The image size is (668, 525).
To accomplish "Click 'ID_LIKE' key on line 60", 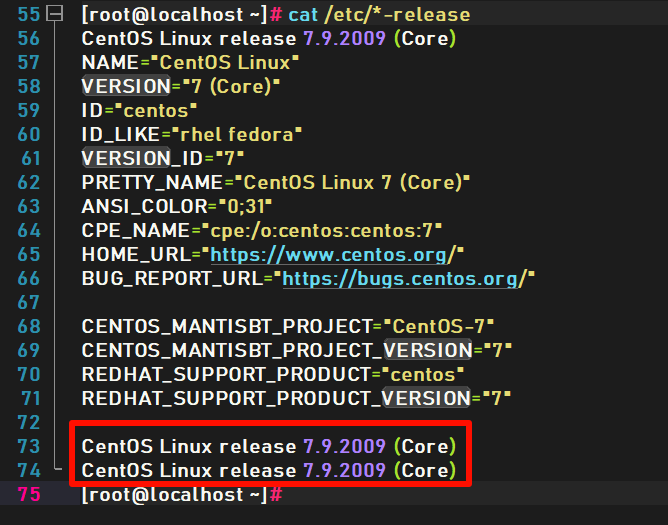I will 120,135.
